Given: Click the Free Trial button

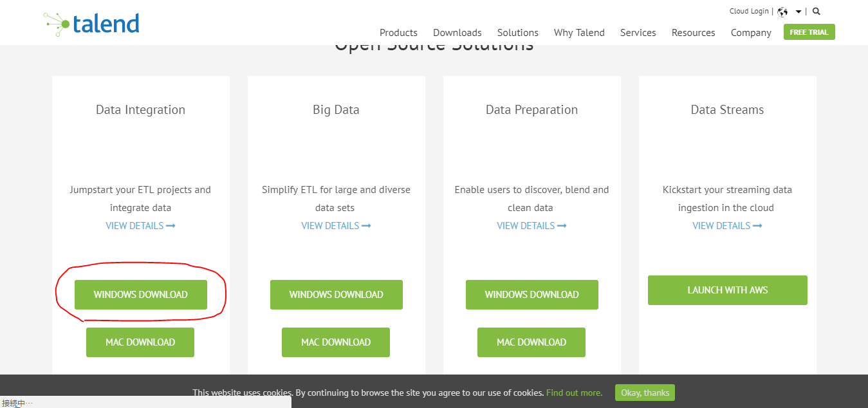Looking at the screenshot, I should [809, 32].
